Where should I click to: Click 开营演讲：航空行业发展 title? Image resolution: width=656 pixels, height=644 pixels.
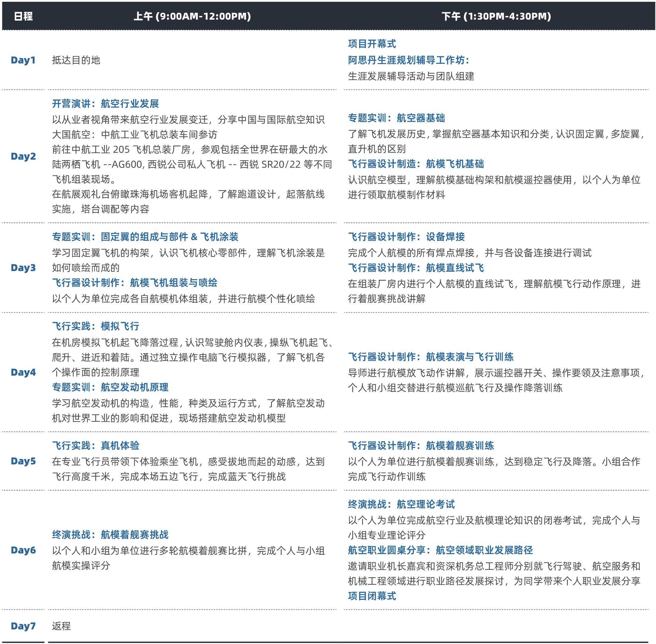[105, 103]
